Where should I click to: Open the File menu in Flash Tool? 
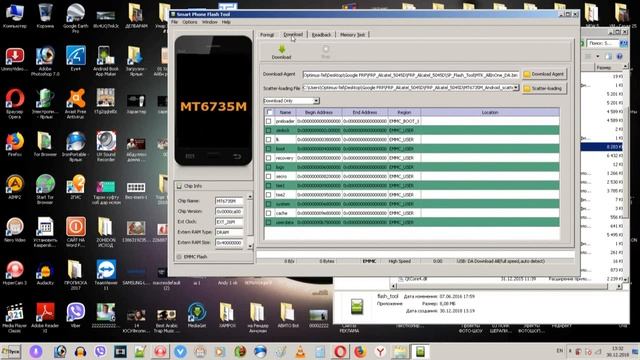tap(174, 22)
